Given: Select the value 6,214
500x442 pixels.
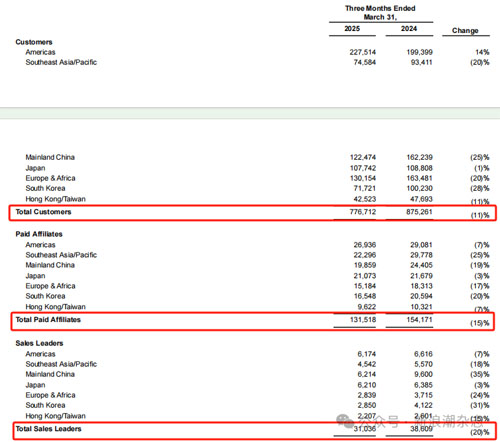Looking at the screenshot, I should click(x=367, y=374).
